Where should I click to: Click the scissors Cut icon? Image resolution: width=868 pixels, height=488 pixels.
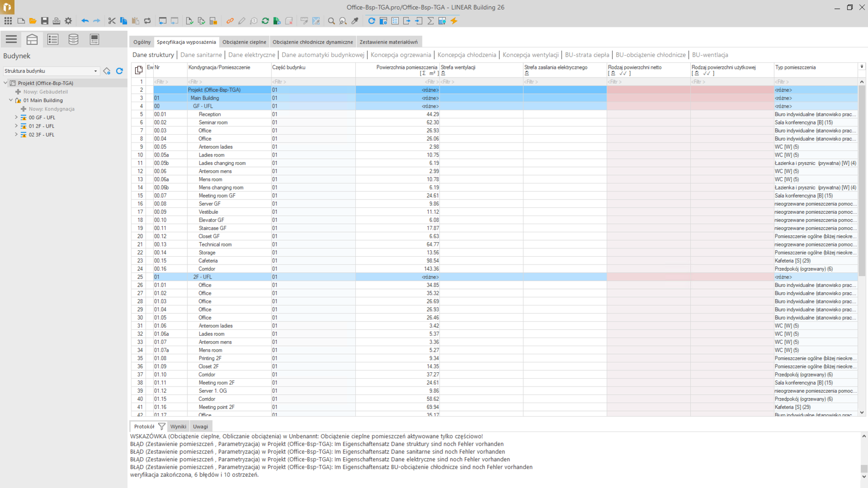[x=112, y=21]
